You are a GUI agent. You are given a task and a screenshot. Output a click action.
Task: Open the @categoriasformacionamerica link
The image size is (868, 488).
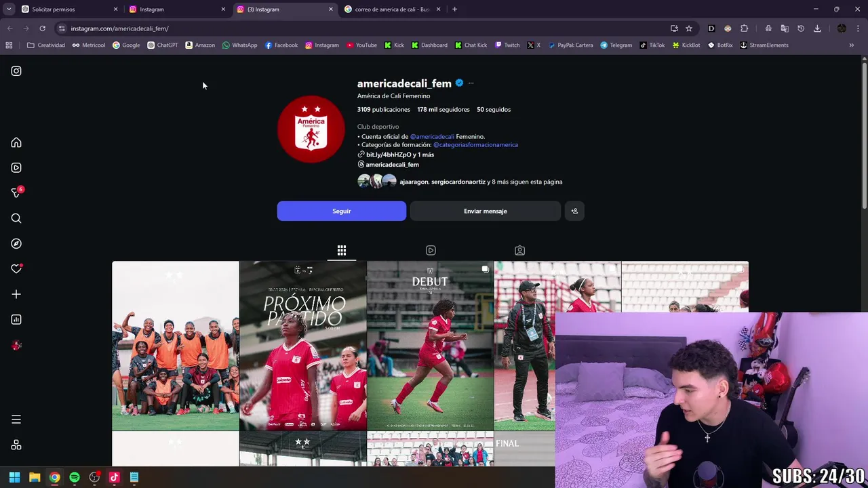[475, 144]
